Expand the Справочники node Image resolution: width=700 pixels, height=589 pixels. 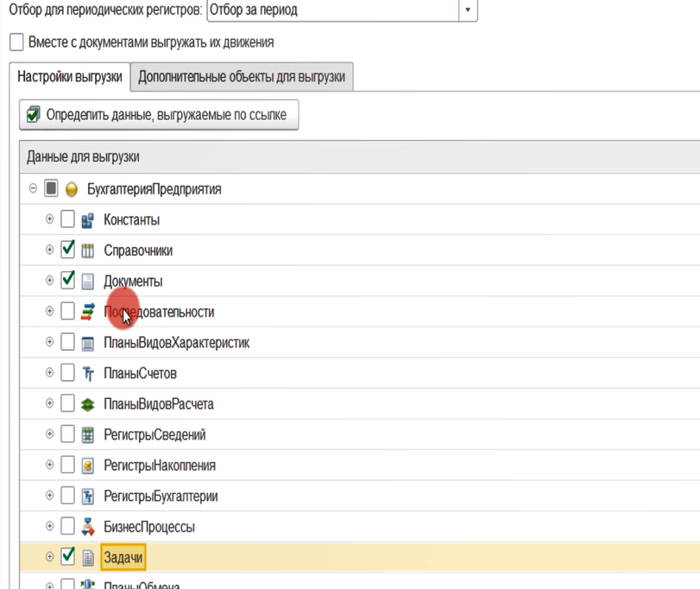[49, 250]
